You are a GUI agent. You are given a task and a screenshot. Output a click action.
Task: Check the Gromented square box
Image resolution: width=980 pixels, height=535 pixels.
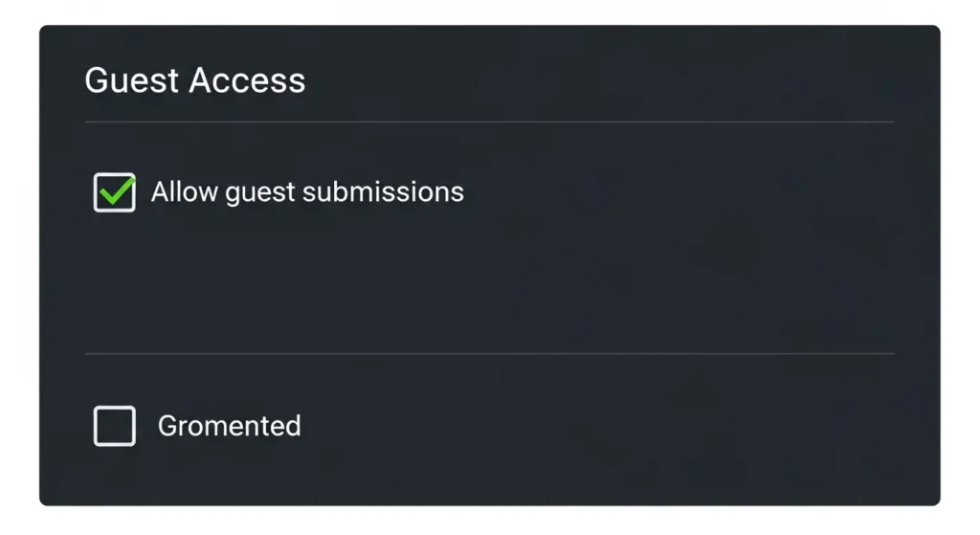point(114,426)
